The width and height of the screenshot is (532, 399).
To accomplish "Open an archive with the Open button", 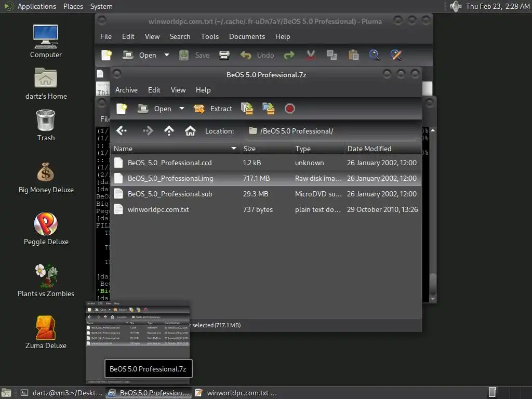I will click(155, 109).
